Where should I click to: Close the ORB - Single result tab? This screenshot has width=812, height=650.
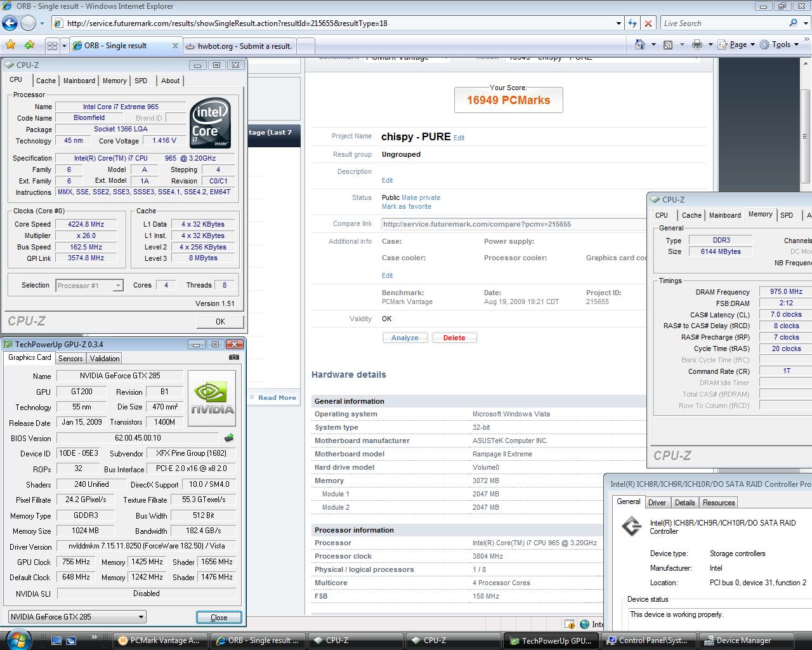176,46
